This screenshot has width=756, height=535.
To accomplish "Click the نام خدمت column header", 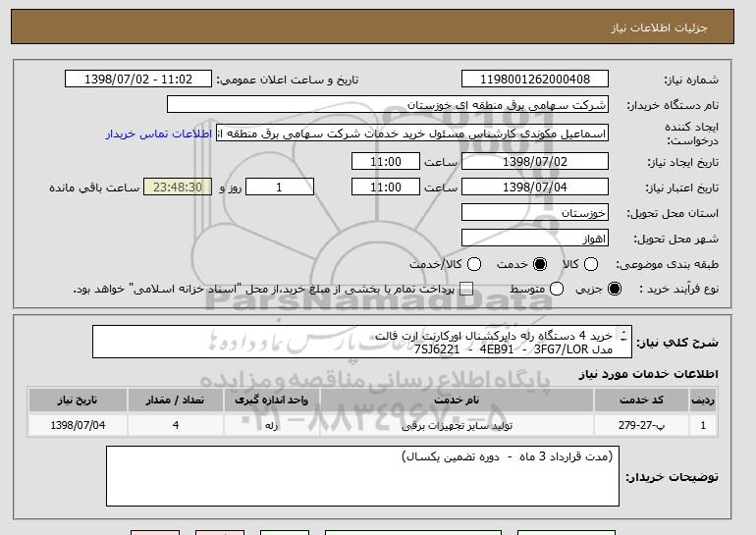I will (457, 401).
